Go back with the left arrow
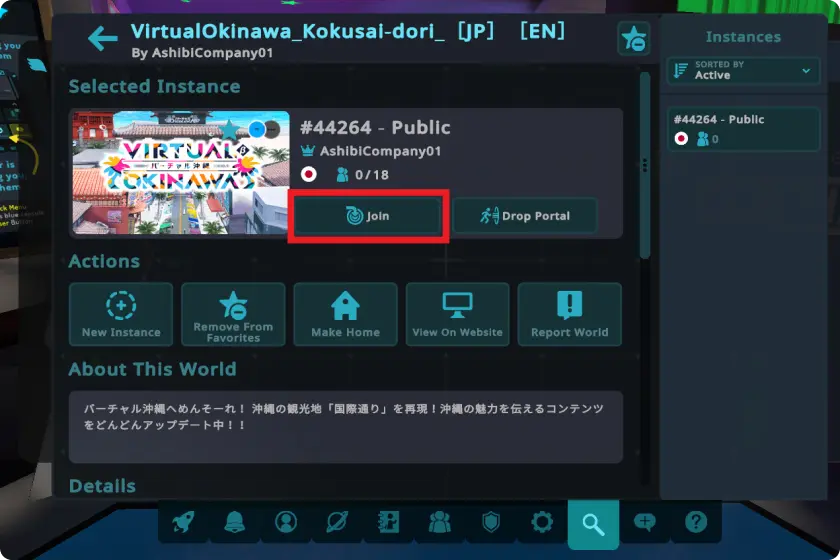The height and width of the screenshot is (560, 840). tap(102, 39)
